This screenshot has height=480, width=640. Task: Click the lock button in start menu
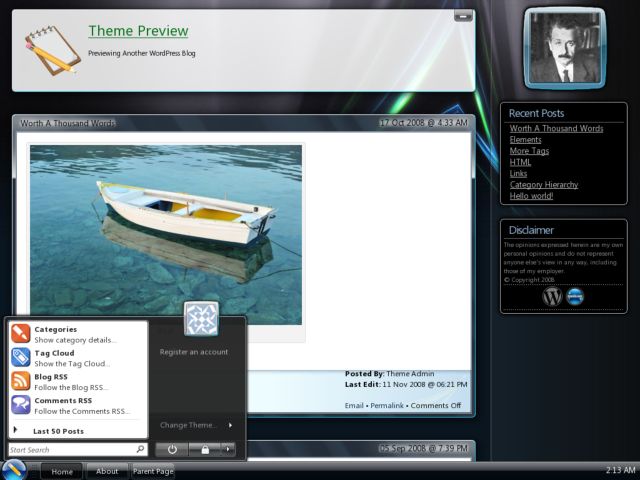point(205,449)
